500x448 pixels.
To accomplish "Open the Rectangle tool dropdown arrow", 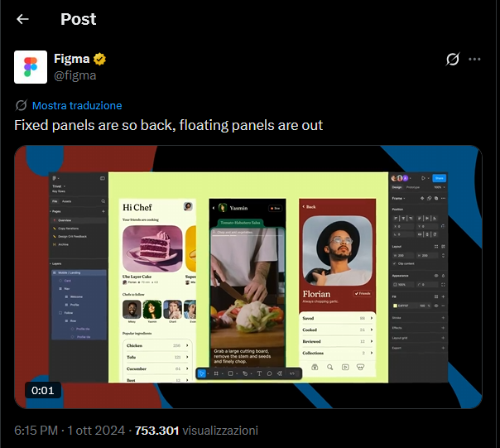I will [237, 374].
